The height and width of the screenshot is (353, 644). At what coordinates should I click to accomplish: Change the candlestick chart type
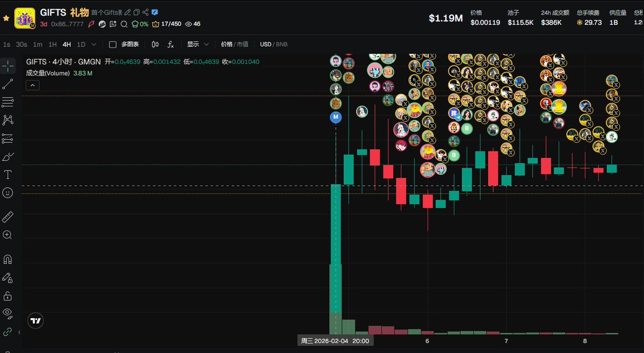click(155, 45)
